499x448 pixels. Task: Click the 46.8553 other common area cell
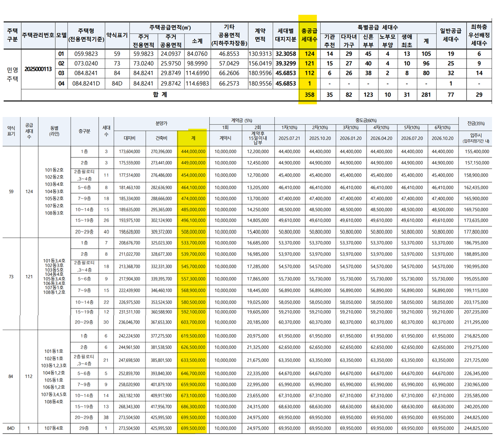click(229, 54)
